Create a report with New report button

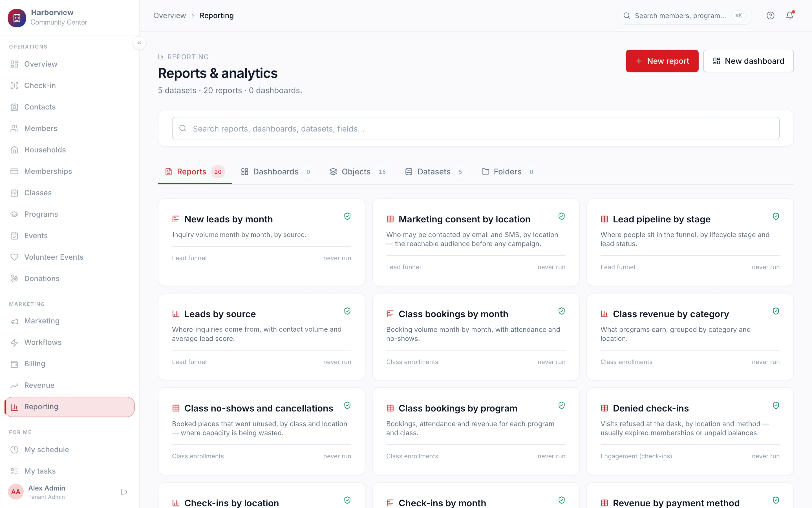pyautogui.click(x=662, y=61)
